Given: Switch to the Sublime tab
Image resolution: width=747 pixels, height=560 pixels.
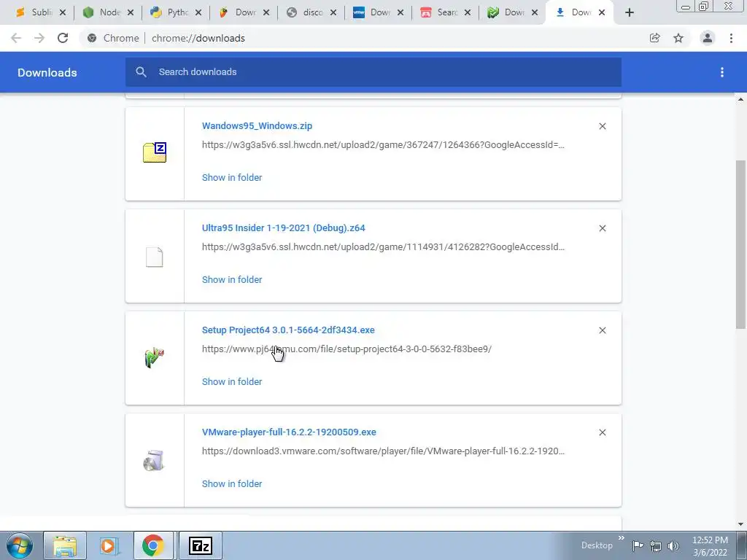Looking at the screenshot, I should tap(34, 12).
